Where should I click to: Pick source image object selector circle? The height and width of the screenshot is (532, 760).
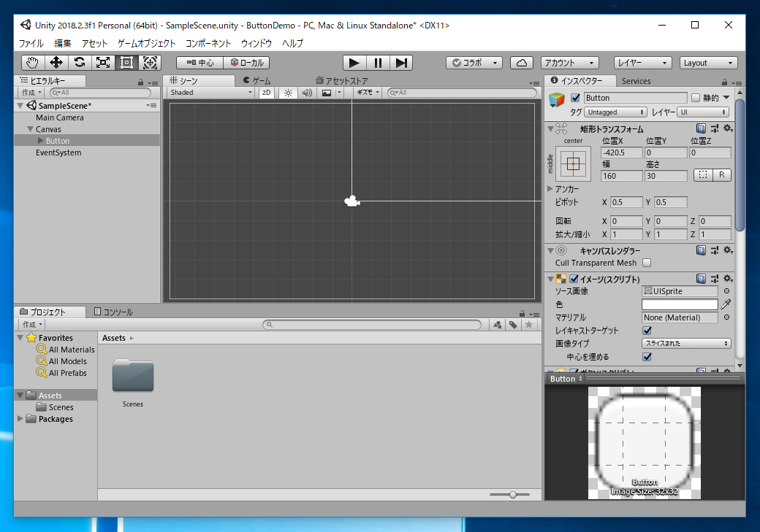tap(727, 291)
